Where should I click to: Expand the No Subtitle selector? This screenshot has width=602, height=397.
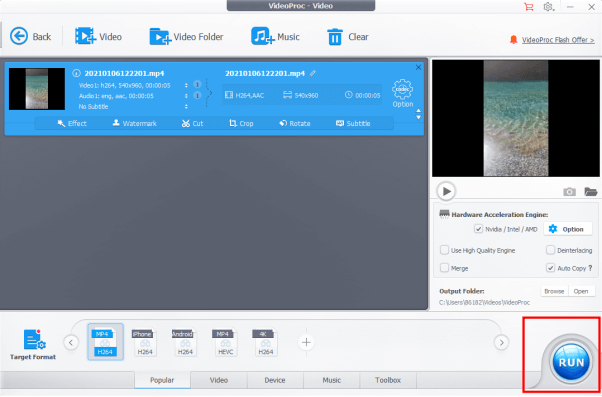[186, 106]
